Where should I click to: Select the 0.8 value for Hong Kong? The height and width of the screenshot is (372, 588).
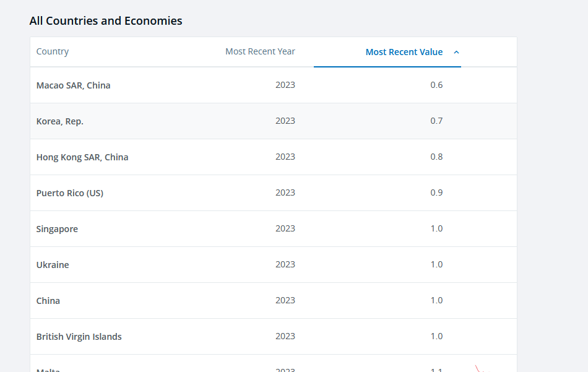pos(436,157)
